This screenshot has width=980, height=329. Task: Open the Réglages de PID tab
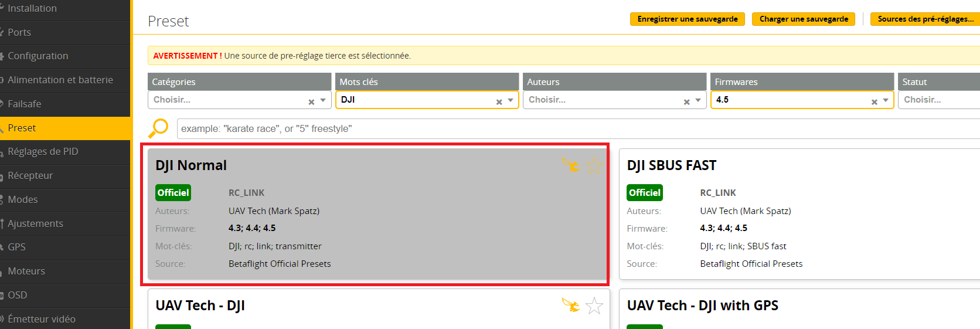[x=43, y=151]
